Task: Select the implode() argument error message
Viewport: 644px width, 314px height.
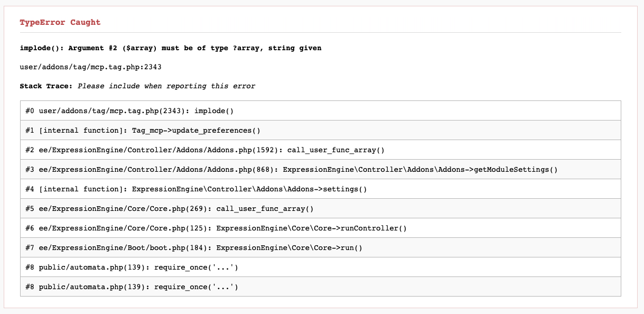Action: tap(170, 48)
